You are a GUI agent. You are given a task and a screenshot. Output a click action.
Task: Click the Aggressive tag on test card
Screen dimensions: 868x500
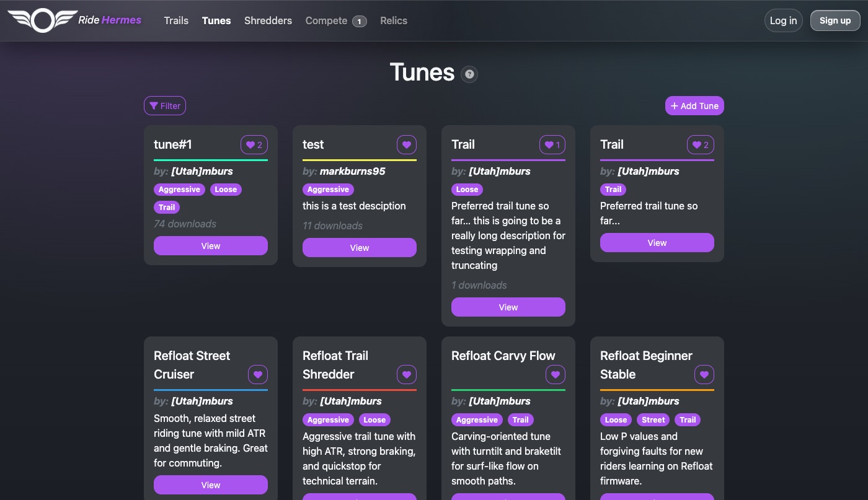pos(328,190)
